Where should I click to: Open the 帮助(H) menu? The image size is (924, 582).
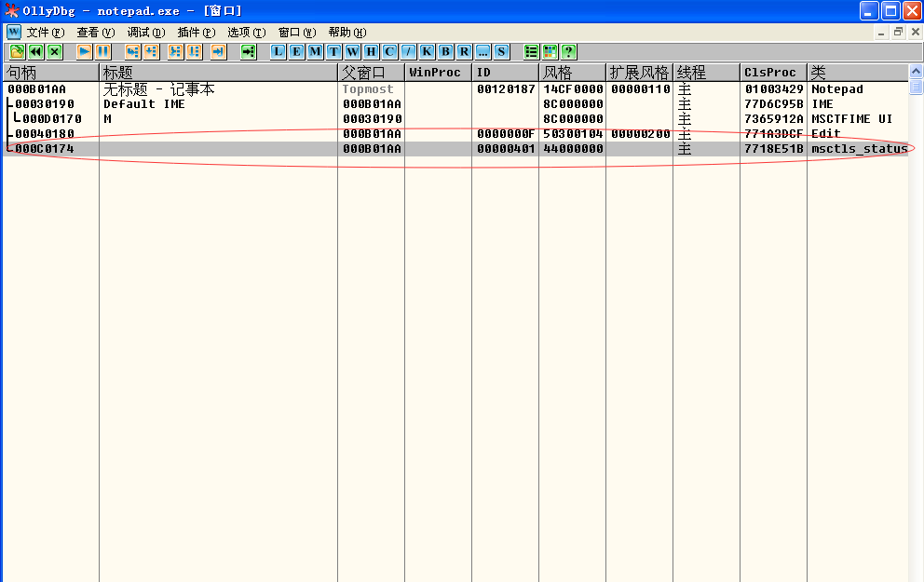(347, 33)
